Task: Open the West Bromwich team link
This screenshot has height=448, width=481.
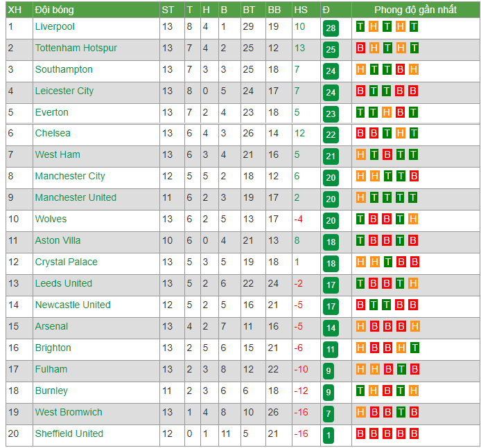Action: 69,412
